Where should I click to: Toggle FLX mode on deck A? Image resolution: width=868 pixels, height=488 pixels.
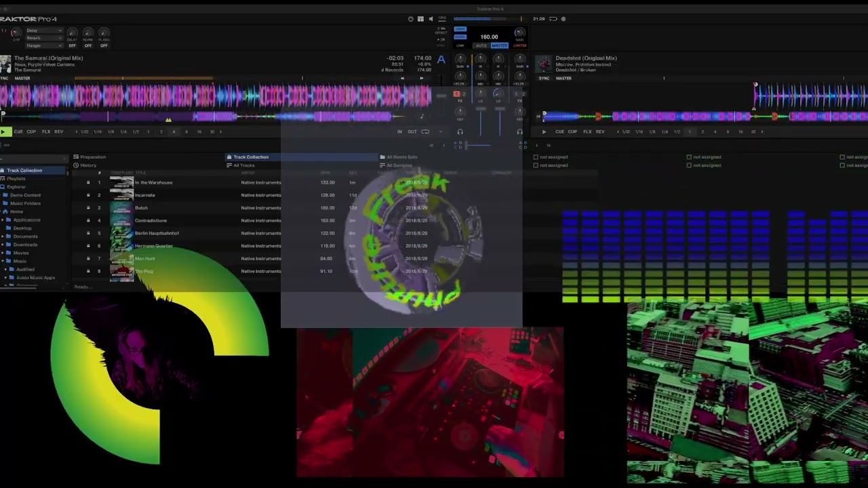coord(46,131)
